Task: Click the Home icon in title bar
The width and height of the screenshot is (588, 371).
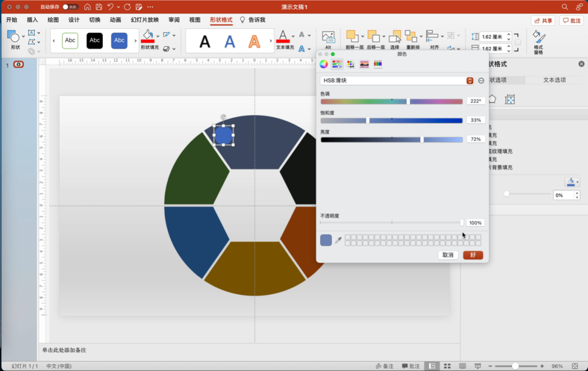Action: tap(87, 7)
